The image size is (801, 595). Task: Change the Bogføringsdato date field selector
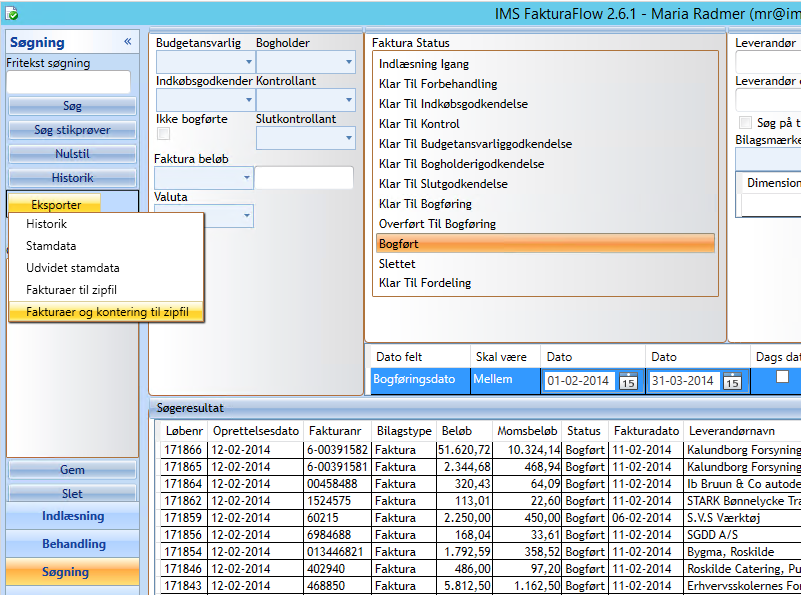tap(420, 379)
